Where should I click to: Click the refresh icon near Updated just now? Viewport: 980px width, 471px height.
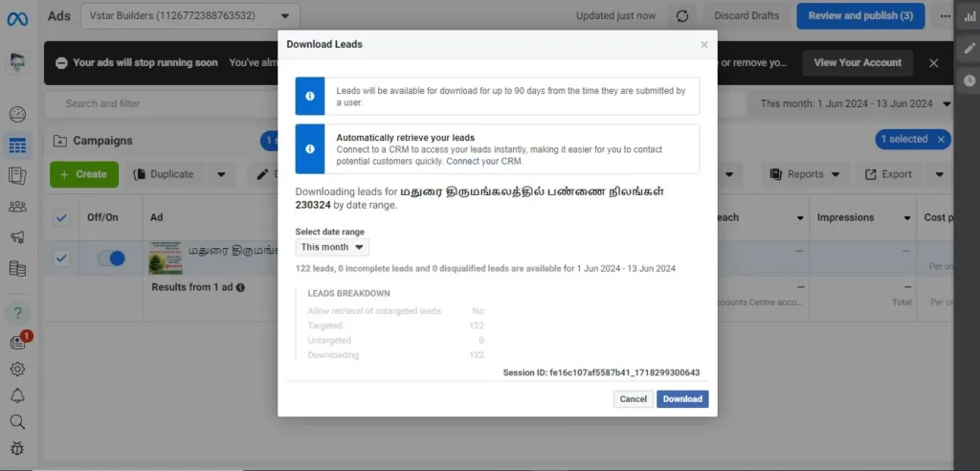point(681,16)
